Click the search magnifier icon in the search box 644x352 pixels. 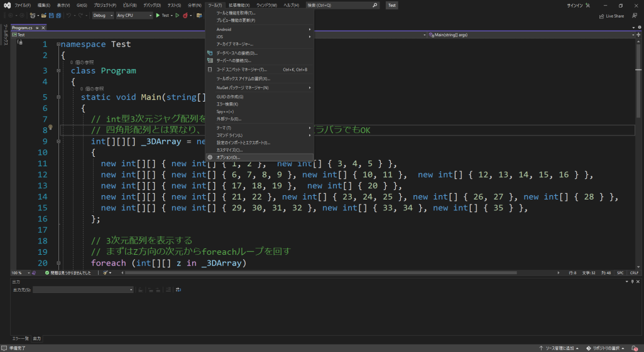click(x=374, y=5)
